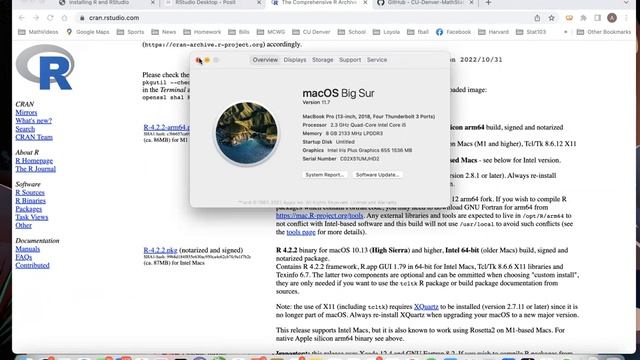Viewport: 640px width, 360px height.
Task: Open the tools page link
Action: pos(301,232)
